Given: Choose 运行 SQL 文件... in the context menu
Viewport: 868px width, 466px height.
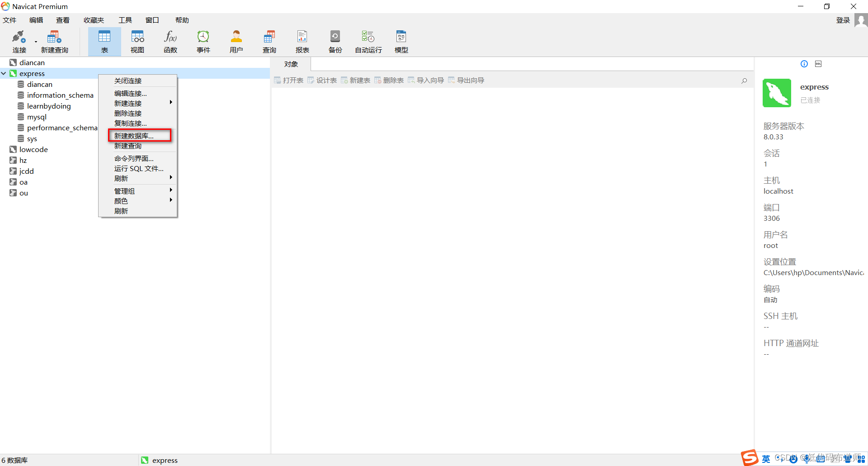Looking at the screenshot, I should tap(138, 168).
